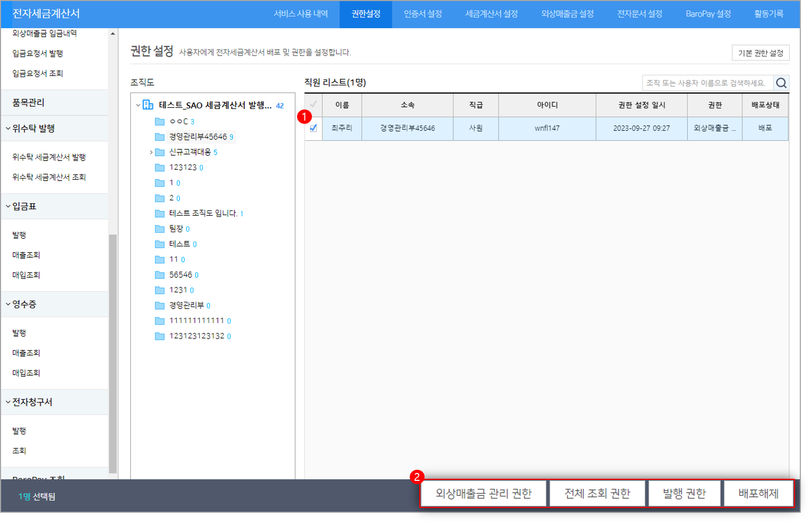Focus the organization or user search field
The width and height of the screenshot is (812, 525).
click(x=708, y=83)
